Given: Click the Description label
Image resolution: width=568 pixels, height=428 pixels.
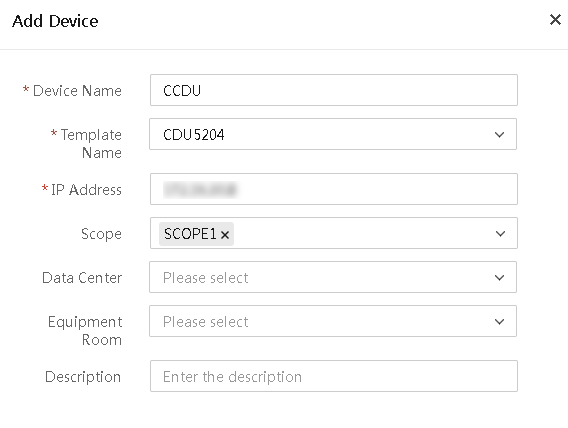Looking at the screenshot, I should (x=83, y=377).
